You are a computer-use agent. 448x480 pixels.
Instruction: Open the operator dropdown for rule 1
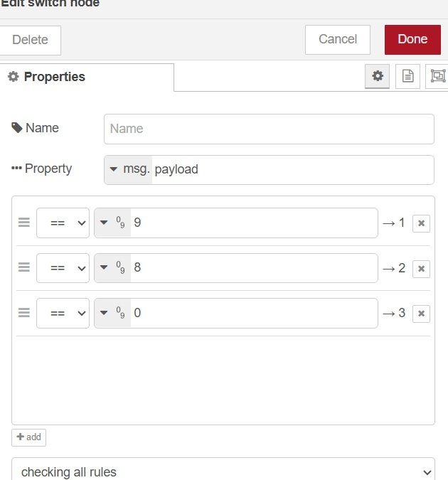pyautogui.click(x=63, y=223)
